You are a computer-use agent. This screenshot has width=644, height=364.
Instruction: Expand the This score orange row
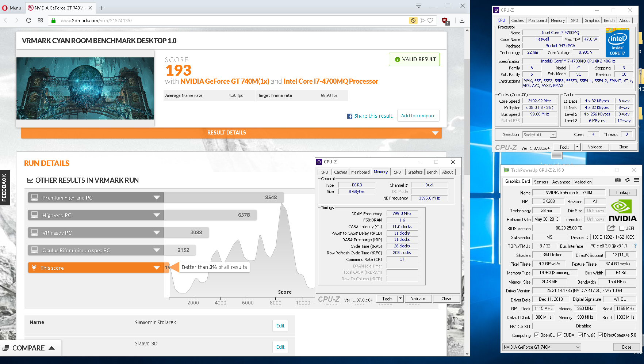96,268
